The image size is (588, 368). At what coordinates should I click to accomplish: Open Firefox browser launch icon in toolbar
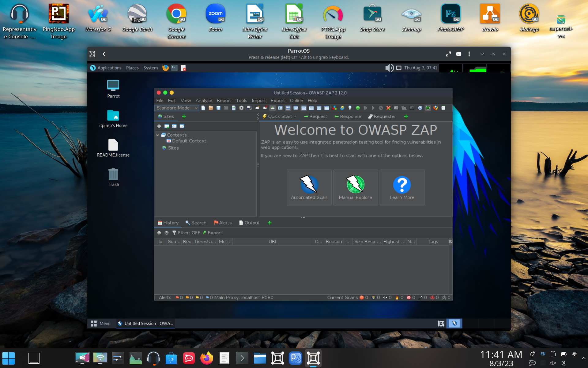(x=435, y=108)
